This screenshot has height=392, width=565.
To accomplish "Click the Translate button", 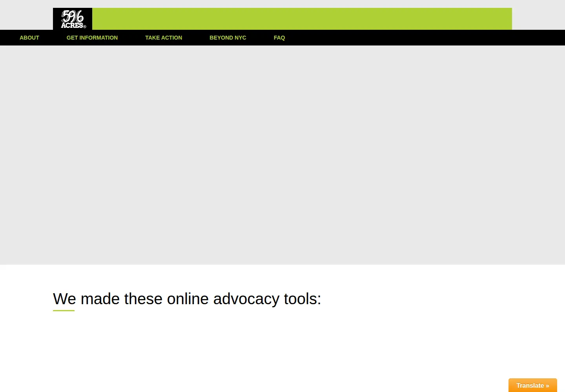I will (x=533, y=385).
